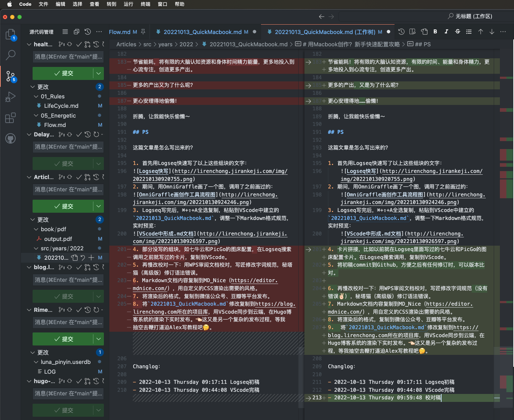Open the commit options dropdown for Articl... repository
The height and width of the screenshot is (420, 514).
click(x=98, y=206)
